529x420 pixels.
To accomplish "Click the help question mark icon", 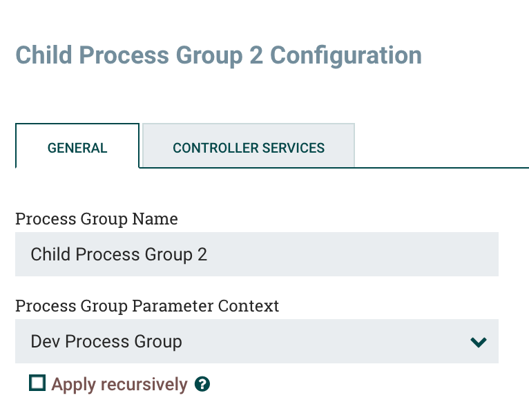I will (202, 384).
